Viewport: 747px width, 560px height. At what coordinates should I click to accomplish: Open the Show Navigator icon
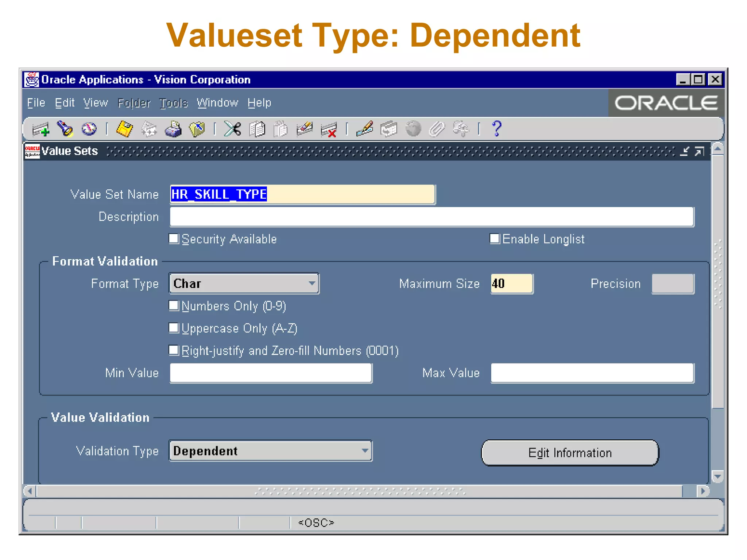coord(89,129)
